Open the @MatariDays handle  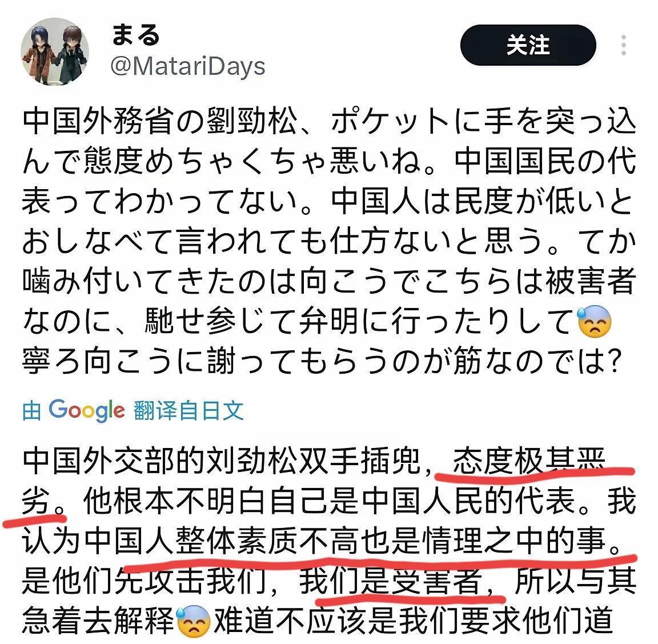(188, 67)
